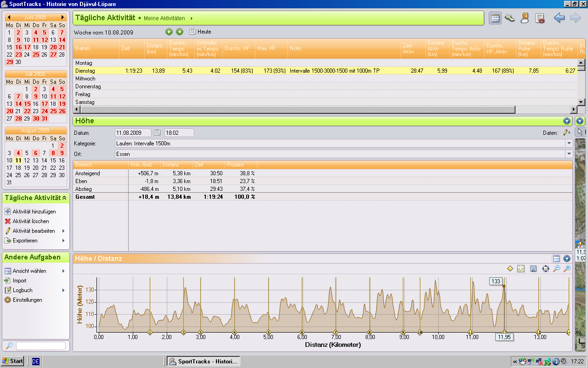Go to the next week (green right arrow)

(x=180, y=32)
